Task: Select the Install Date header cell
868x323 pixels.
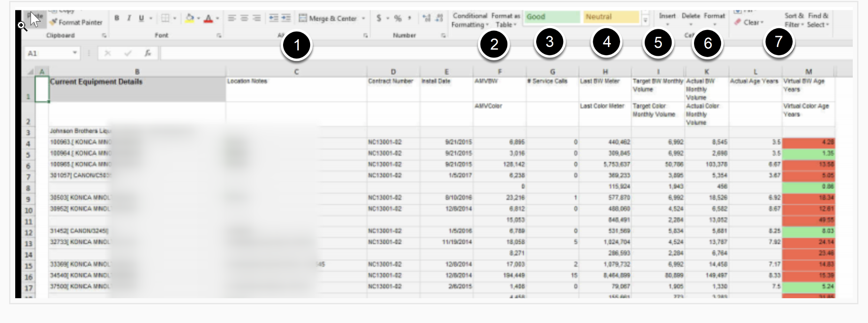Action: point(446,90)
